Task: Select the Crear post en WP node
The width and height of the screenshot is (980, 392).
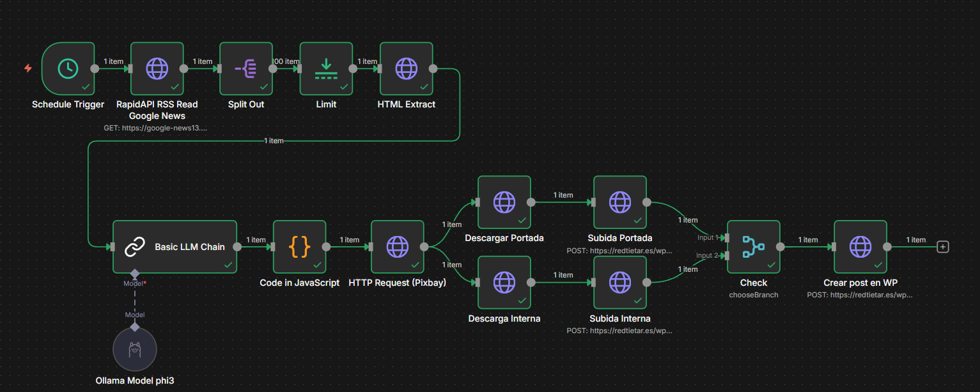Action: (x=860, y=247)
